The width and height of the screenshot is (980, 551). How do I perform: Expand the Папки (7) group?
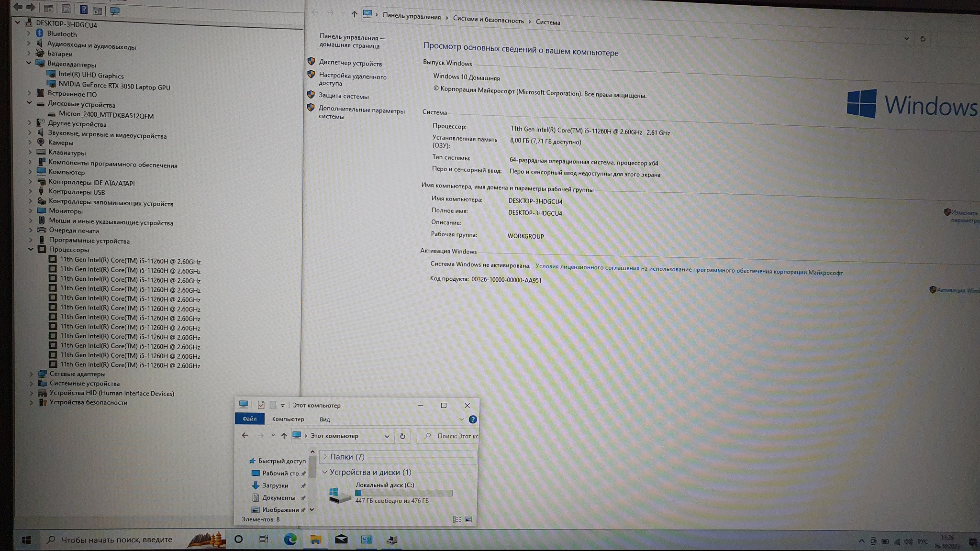[x=325, y=457]
